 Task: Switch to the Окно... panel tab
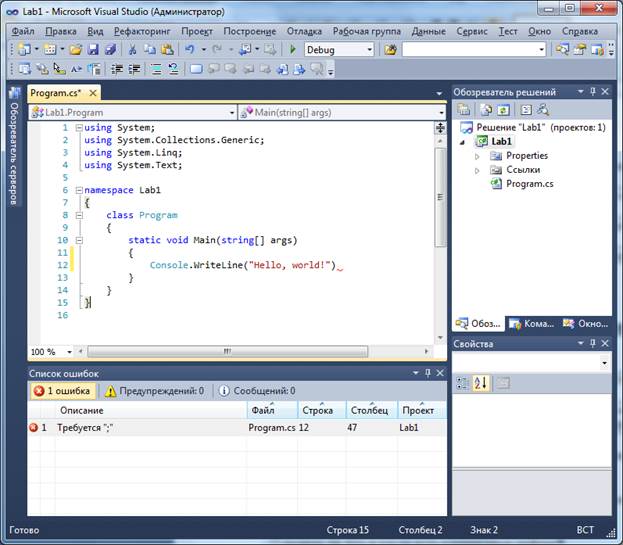click(x=586, y=324)
